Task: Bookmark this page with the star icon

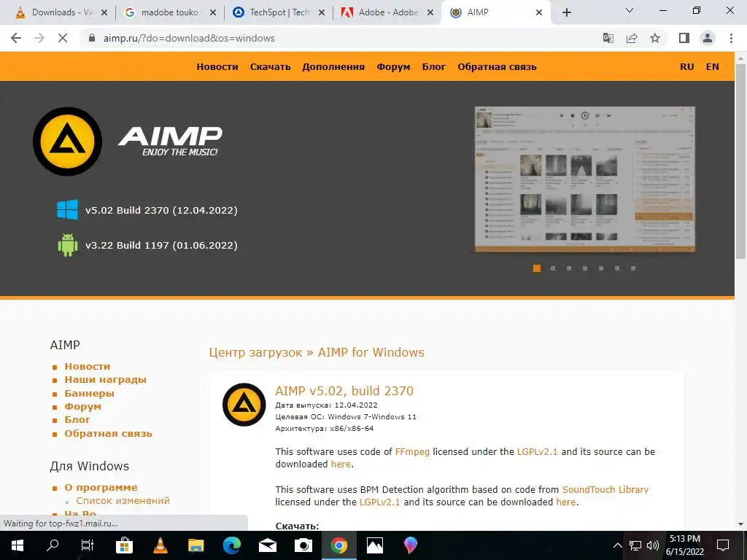Action: (655, 38)
